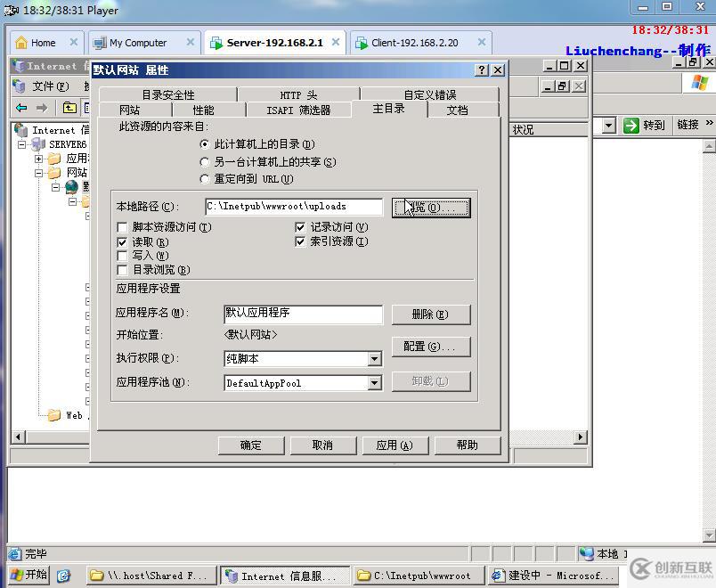This screenshot has width=716, height=588.
Task: Click the green 转到 go button
Action: click(644, 126)
